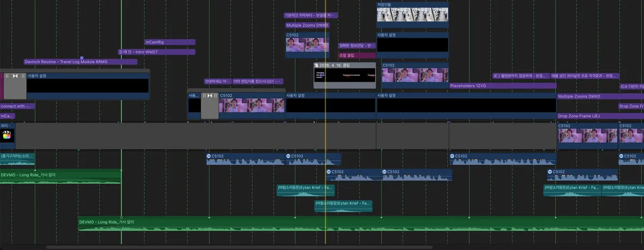This screenshot has width=644, height=250.
Task: Select the Davinch Resolve - Travel Log Module title
Action: 80,62
